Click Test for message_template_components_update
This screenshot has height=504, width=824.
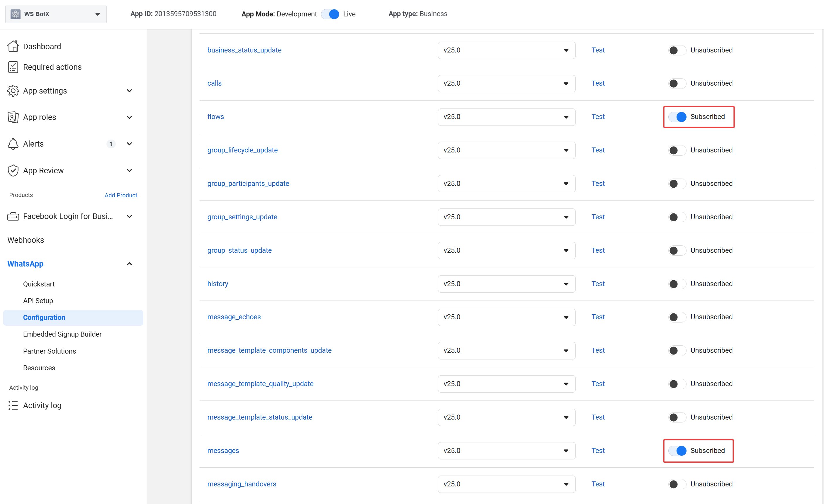[x=598, y=350]
